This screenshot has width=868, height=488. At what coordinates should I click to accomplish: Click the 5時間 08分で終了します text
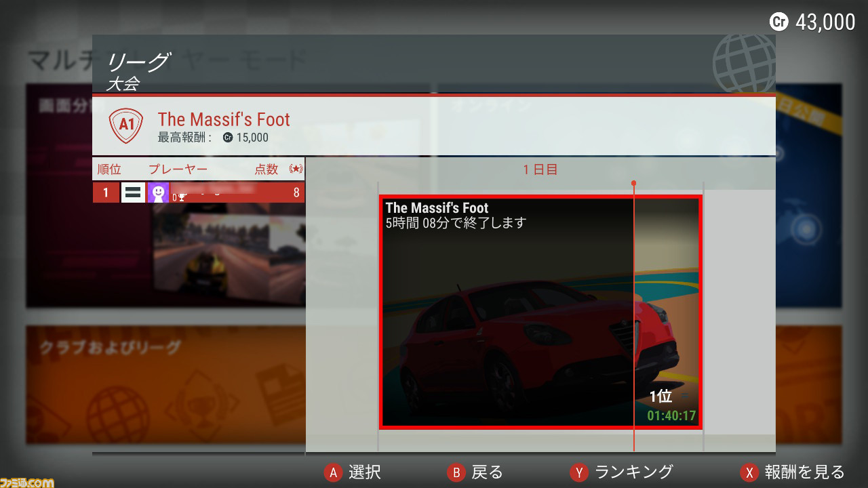456,222
